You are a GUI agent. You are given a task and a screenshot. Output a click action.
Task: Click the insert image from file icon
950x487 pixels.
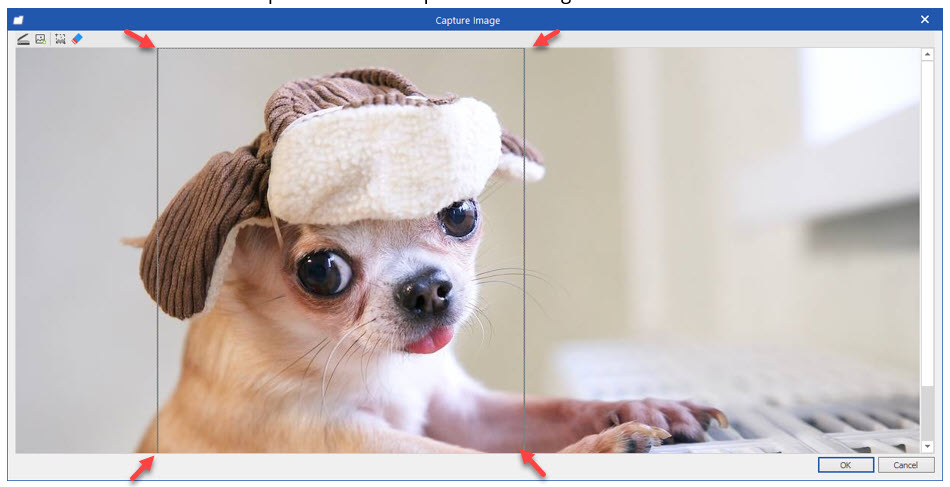click(x=41, y=39)
